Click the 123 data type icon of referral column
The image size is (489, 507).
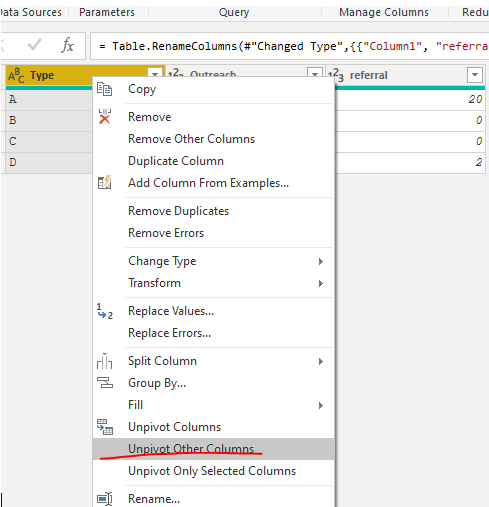click(335, 75)
